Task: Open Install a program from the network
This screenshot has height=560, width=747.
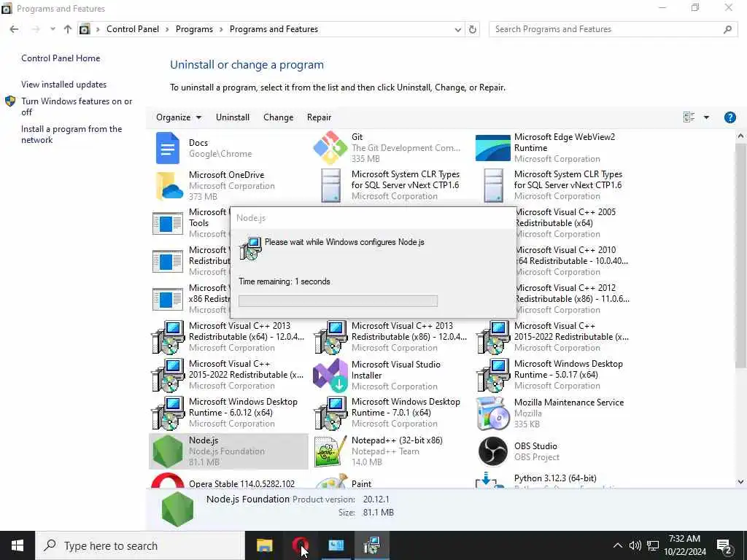Action: coord(71,134)
